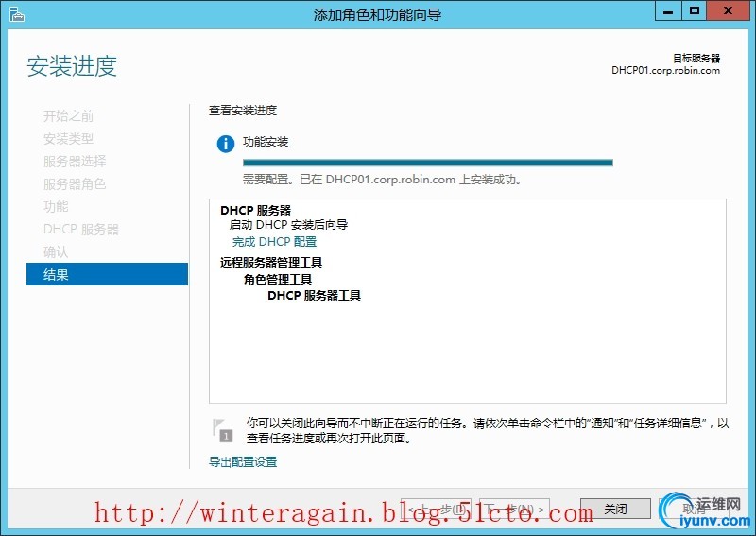The width and height of the screenshot is (756, 536).
Task: Minimize the wizard window
Action: click(x=668, y=11)
